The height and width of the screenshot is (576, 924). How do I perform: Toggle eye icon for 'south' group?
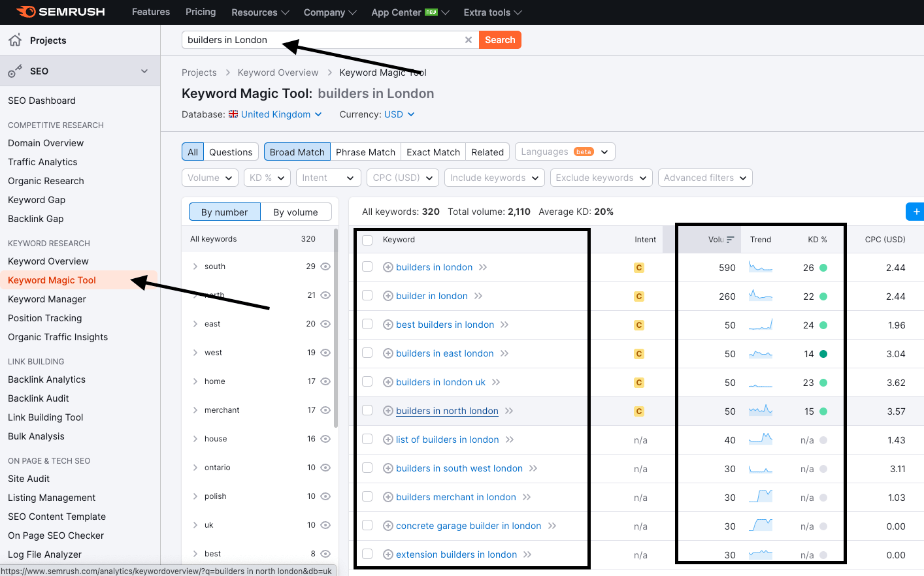click(x=325, y=266)
